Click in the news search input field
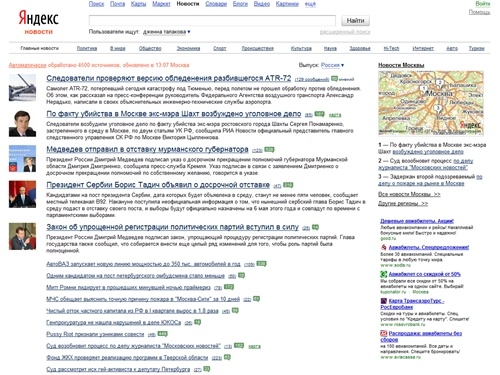The height and width of the screenshot is (375, 500). point(212,21)
